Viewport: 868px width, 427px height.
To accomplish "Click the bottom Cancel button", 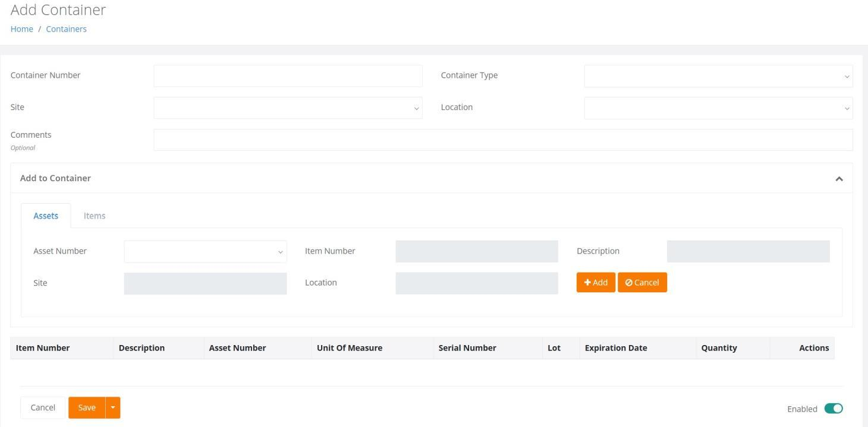I will [43, 407].
